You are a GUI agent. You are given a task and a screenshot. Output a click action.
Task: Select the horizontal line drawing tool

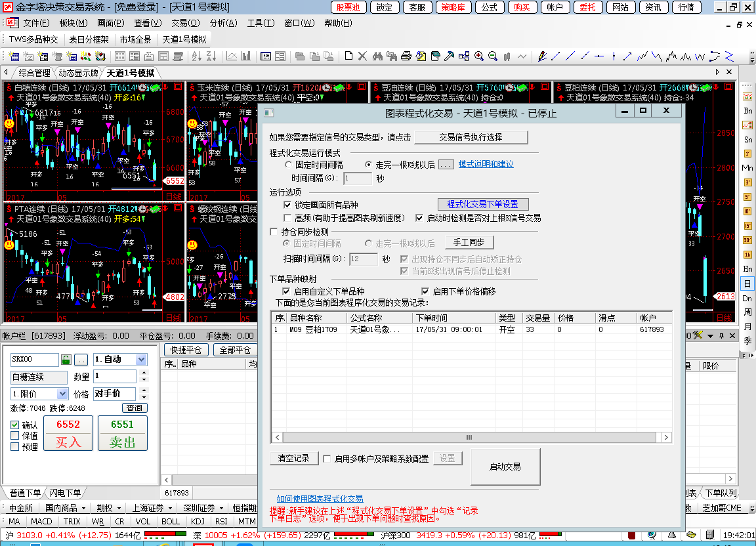coord(599,56)
